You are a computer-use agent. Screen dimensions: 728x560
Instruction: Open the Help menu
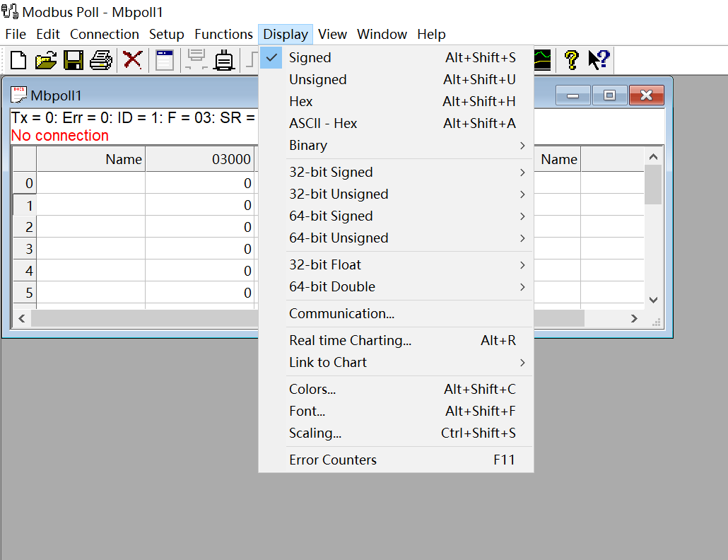coord(431,35)
